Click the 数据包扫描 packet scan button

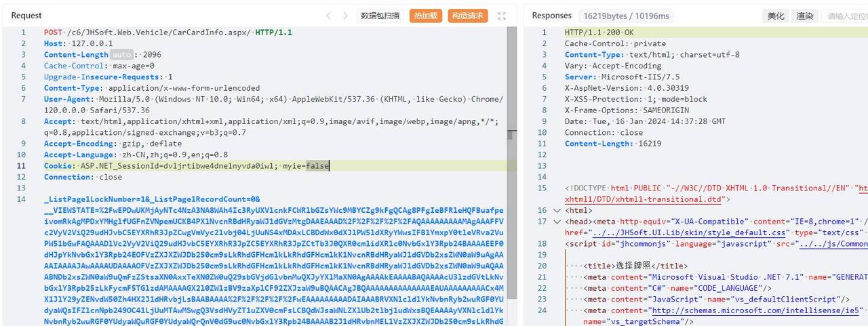[x=380, y=16]
